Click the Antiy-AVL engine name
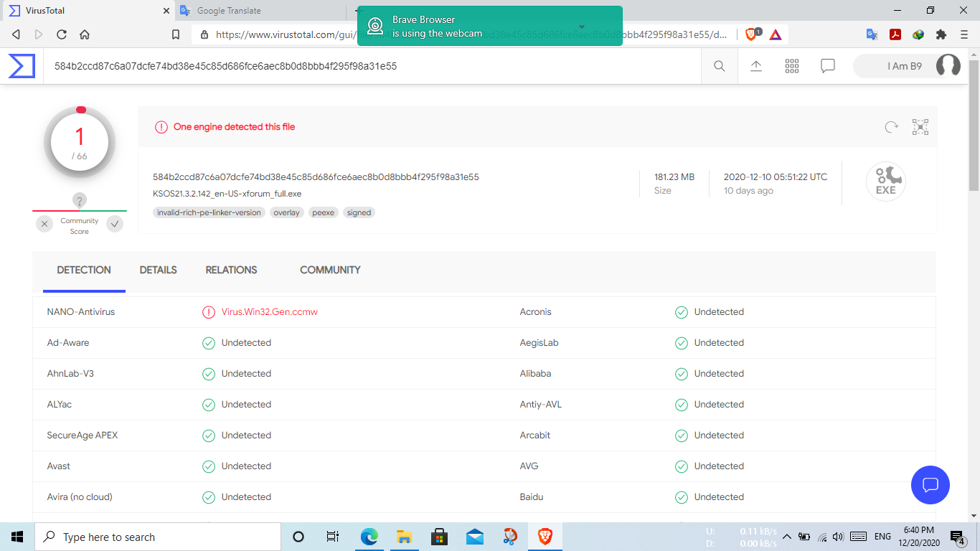Image resolution: width=980 pixels, height=551 pixels. pos(541,405)
